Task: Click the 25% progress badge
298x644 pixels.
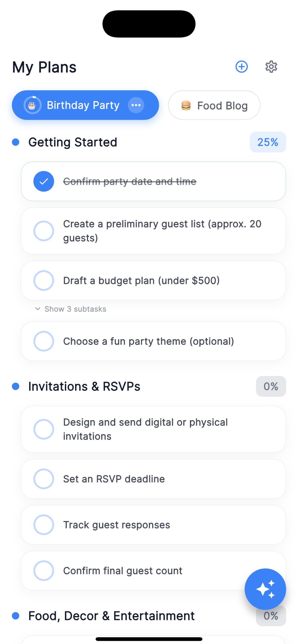Action: [268, 142]
